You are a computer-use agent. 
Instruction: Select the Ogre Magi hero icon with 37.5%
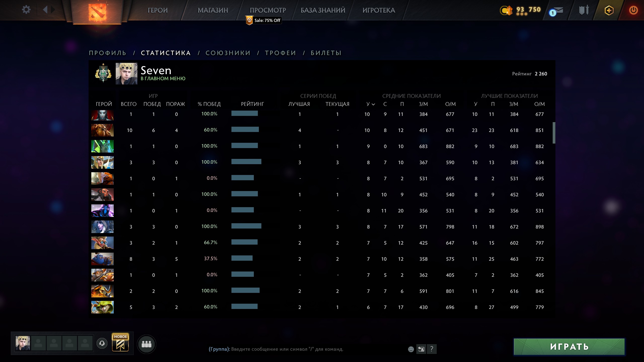tap(102, 259)
